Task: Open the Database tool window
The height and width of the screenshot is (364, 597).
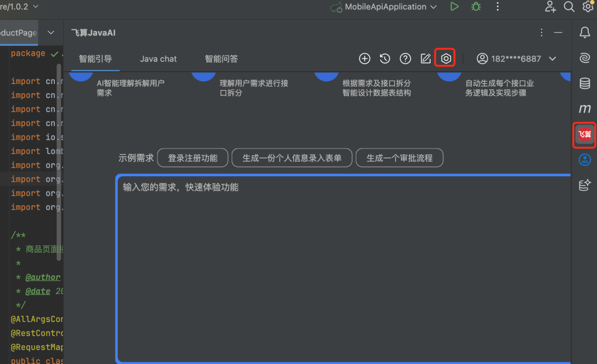Action: coord(585,83)
